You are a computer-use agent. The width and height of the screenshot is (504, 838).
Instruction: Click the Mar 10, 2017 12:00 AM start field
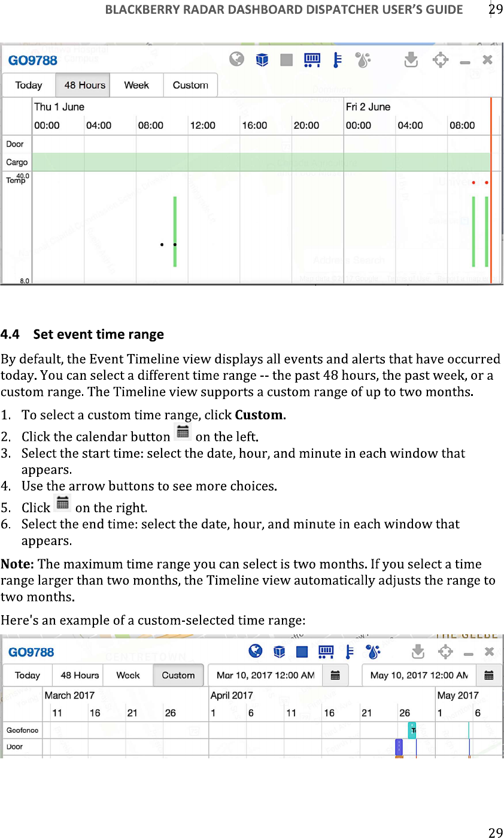pos(266,675)
